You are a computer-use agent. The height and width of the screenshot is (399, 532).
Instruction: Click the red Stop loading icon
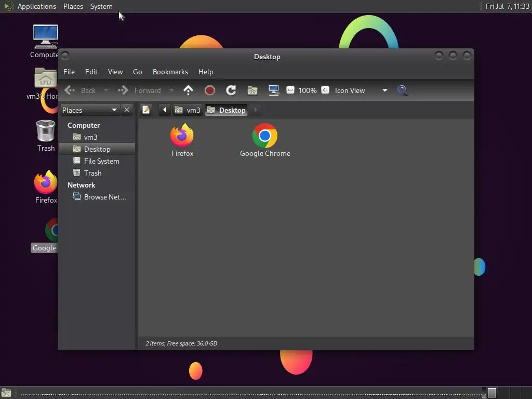point(210,90)
